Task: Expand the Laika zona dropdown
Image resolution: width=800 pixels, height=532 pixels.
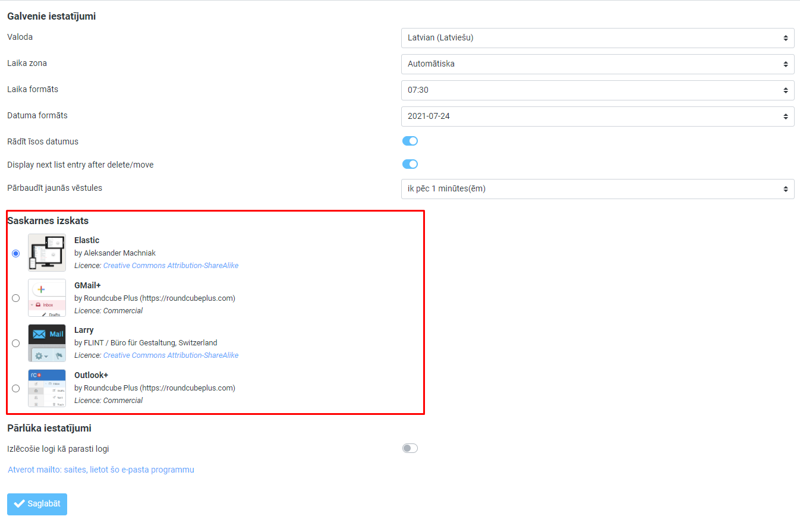Action: 597,64
